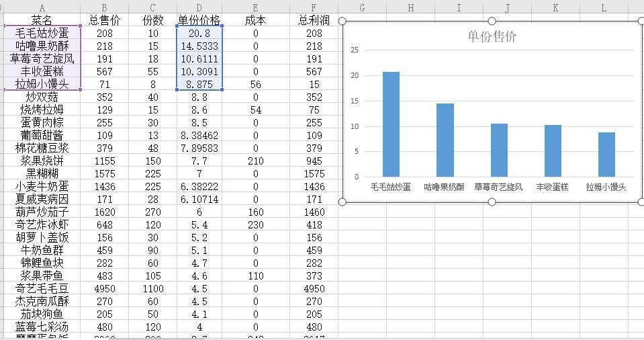Click the cell 小麦牛奶蛋
The width and height of the screenshot is (644, 340).
[42, 186]
